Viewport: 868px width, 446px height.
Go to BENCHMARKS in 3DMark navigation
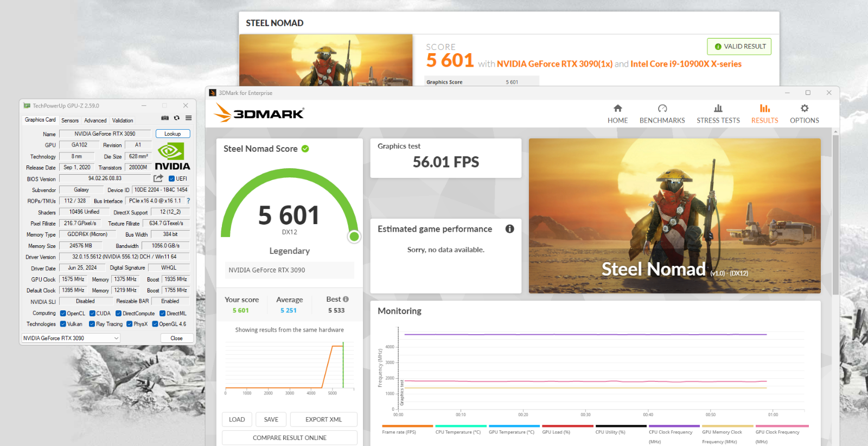(662, 114)
